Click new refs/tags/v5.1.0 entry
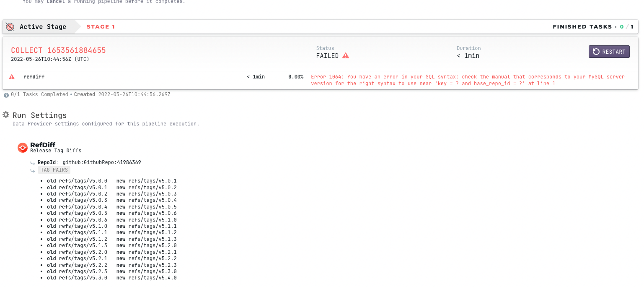 click(147, 220)
